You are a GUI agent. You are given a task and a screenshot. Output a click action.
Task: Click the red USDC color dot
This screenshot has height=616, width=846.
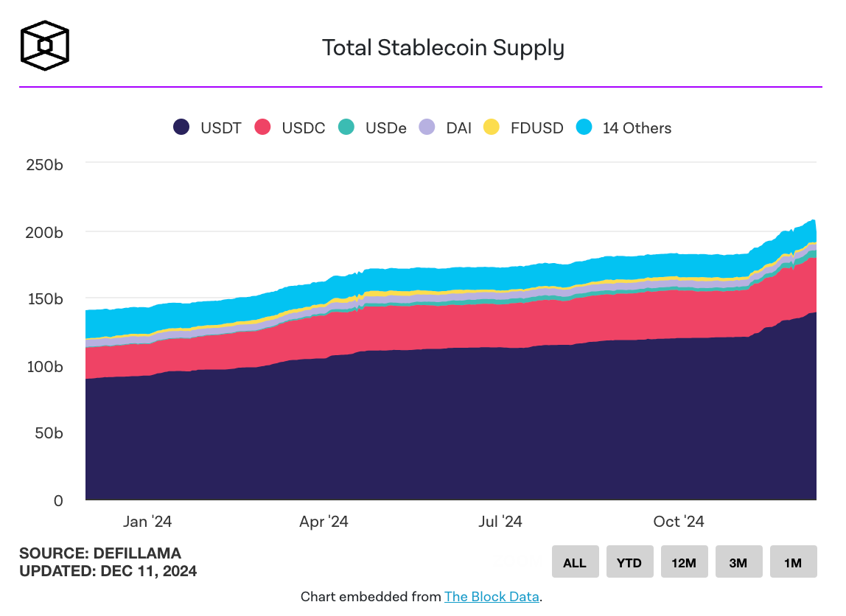263,127
